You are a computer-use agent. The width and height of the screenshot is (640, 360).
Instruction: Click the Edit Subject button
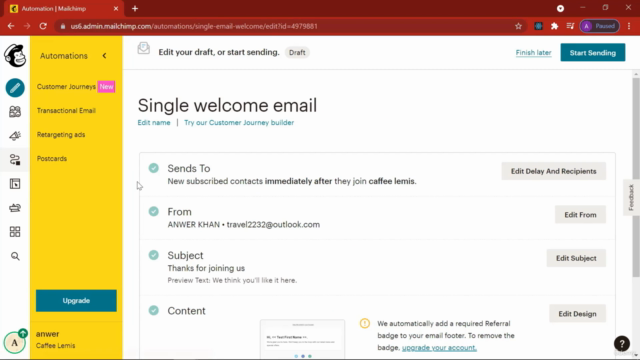[576, 258]
